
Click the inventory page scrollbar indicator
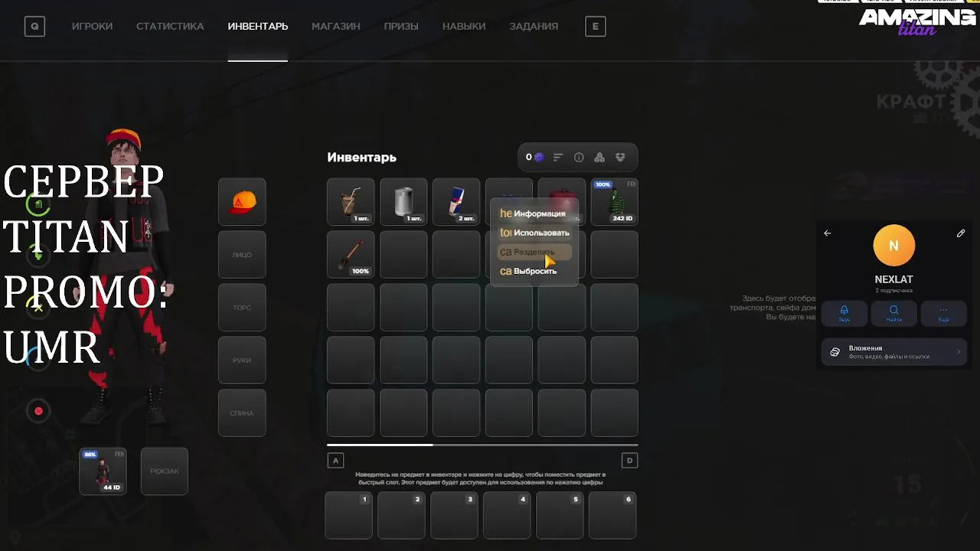coord(380,445)
